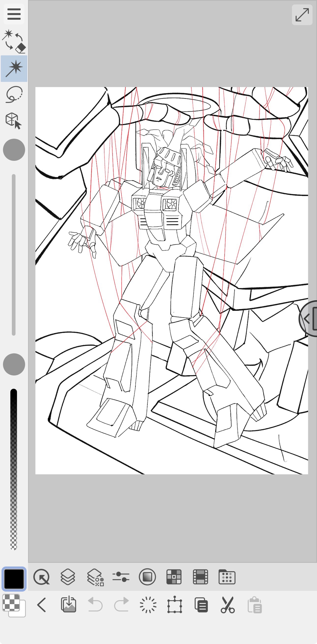Open the hamburger main menu

14,14
